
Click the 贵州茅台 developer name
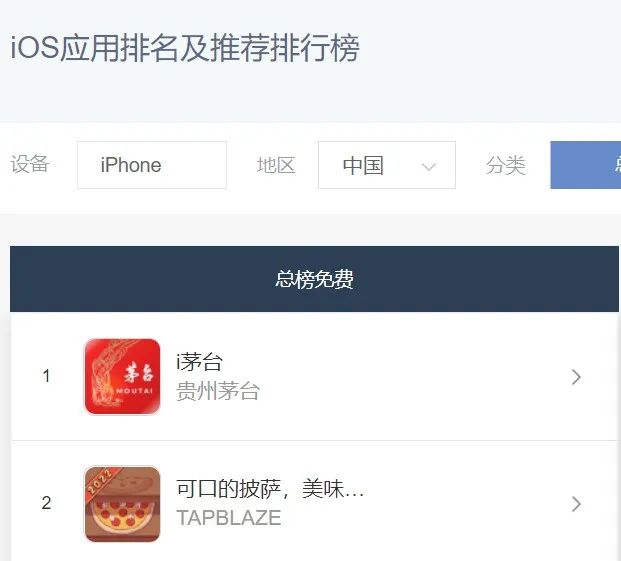[x=218, y=391]
